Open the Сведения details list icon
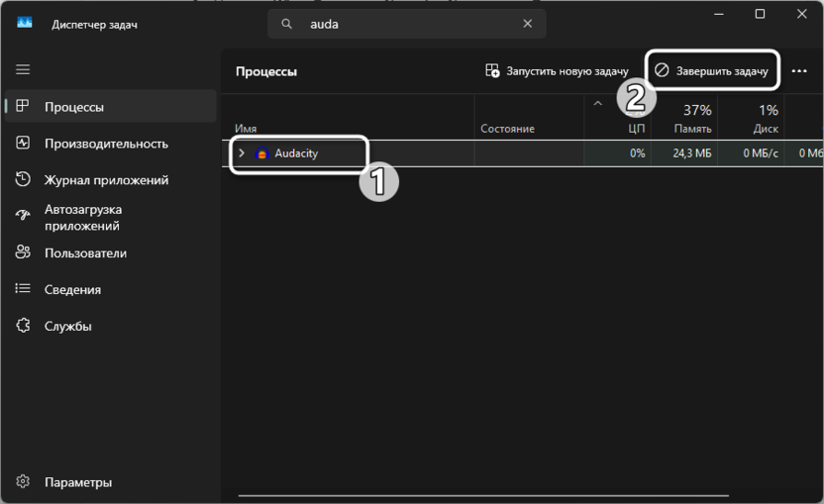The height and width of the screenshot is (504, 824). [x=23, y=289]
